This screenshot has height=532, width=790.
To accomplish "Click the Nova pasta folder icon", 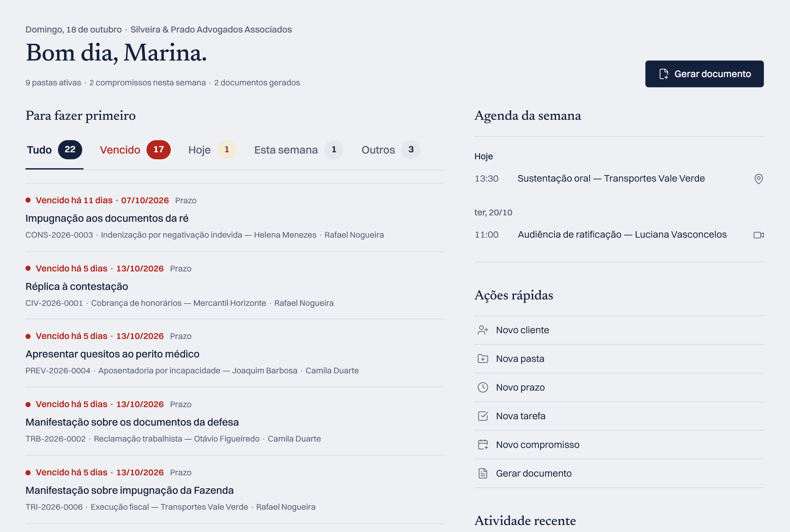I will [x=483, y=359].
